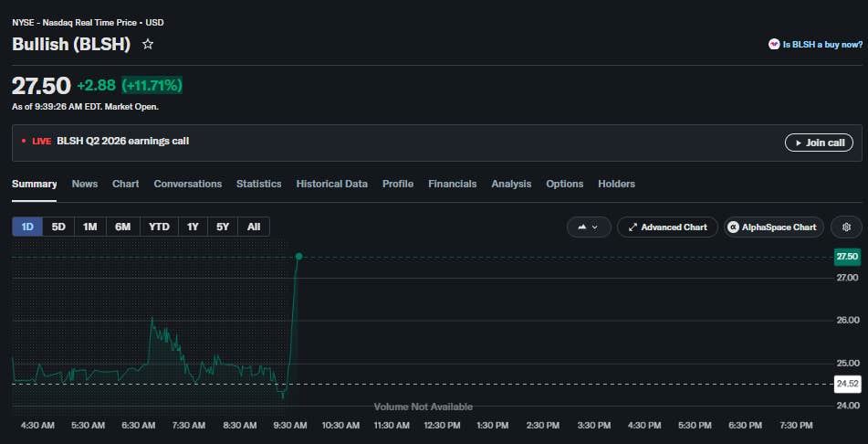868x444 pixels.
Task: Open the Conversations tab
Action: click(188, 184)
